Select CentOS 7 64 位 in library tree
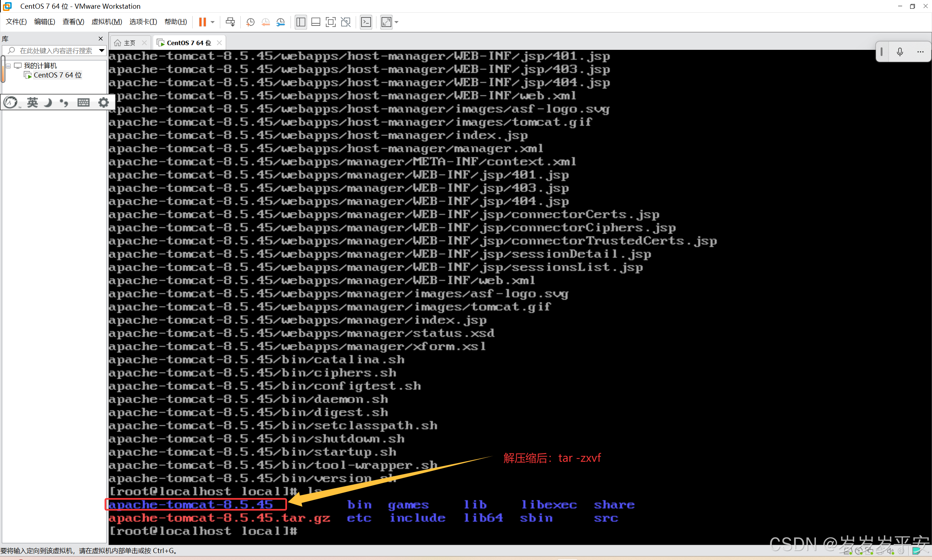 pos(58,75)
